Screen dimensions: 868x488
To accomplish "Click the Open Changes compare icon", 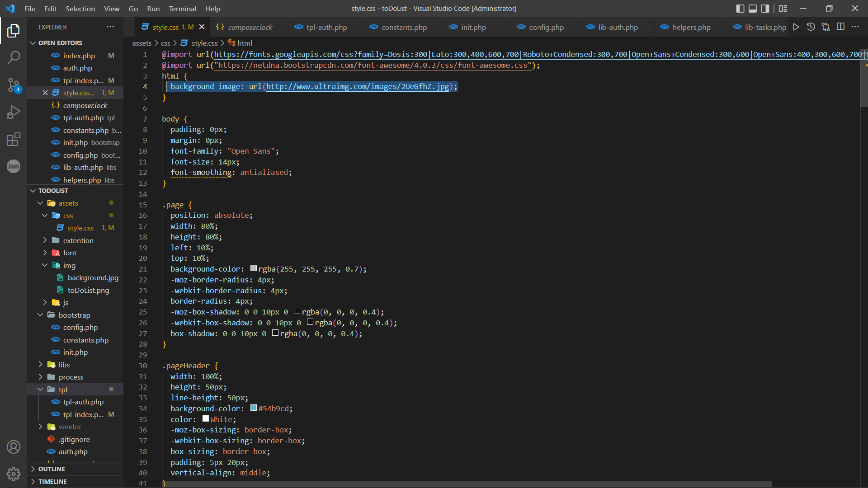I will (x=826, y=27).
